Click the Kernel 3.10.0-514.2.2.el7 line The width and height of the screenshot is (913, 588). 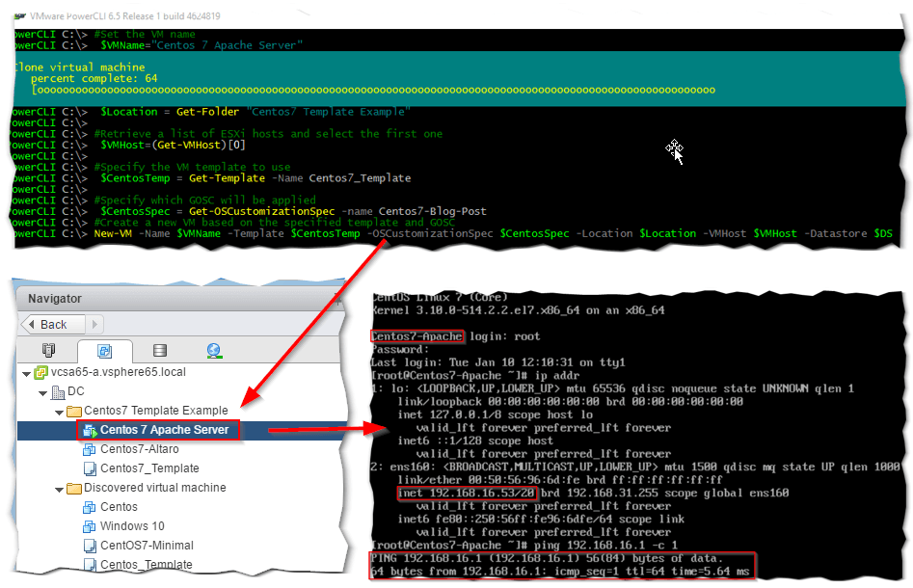[x=519, y=310]
